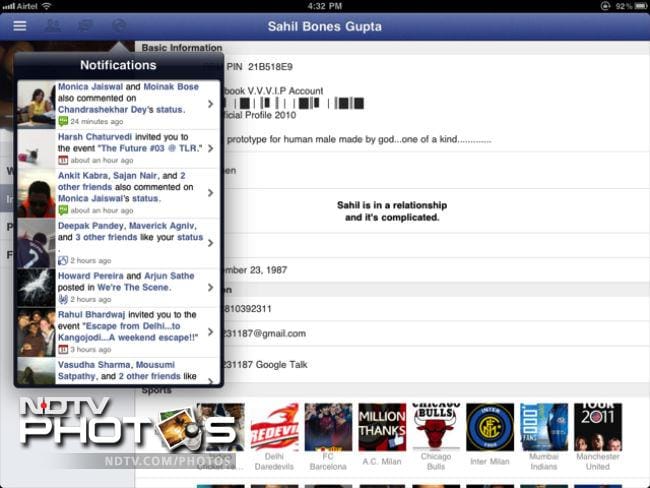Screen dimensions: 650x488
Task: Expand Monica Jaiswal and Moinak Bose notification chevron
Action: pos(211,104)
